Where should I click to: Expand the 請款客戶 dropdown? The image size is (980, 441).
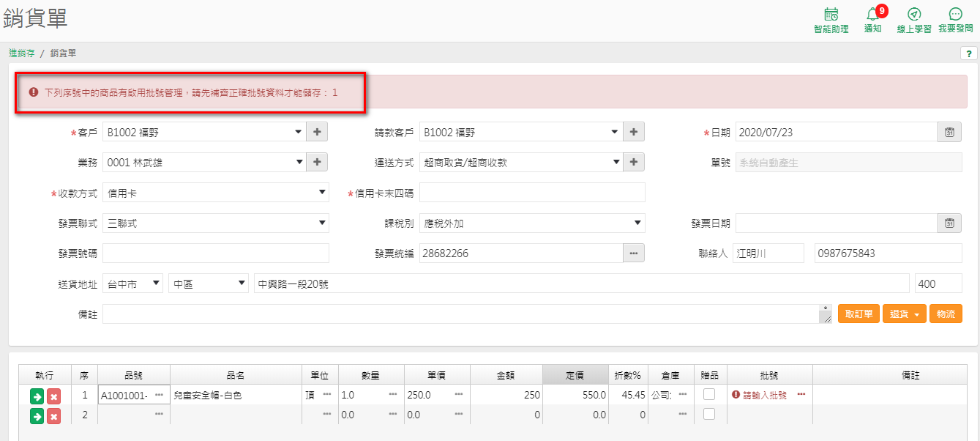pos(615,132)
